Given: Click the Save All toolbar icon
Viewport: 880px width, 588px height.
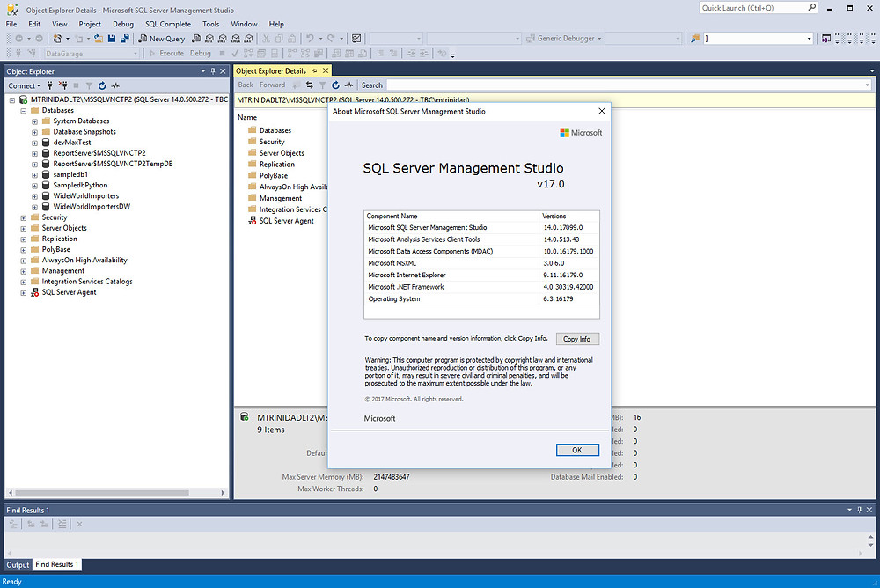Looking at the screenshot, I should click(125, 39).
